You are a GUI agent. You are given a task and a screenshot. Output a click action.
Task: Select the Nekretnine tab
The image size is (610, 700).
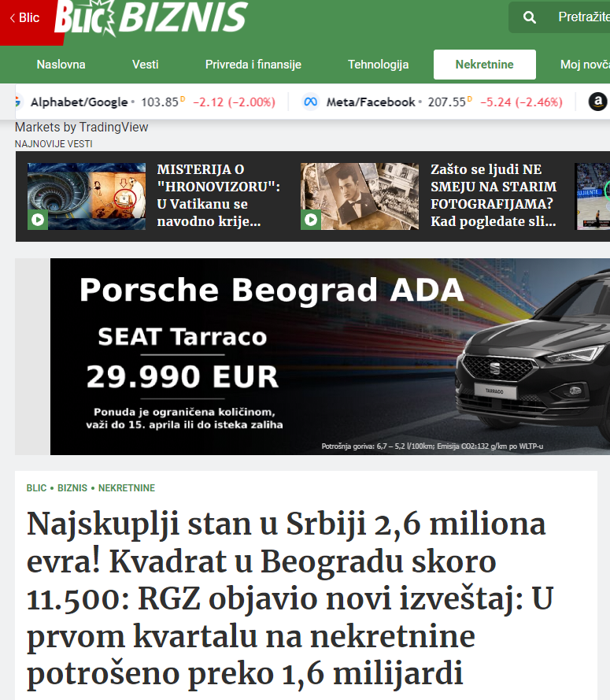coord(485,65)
